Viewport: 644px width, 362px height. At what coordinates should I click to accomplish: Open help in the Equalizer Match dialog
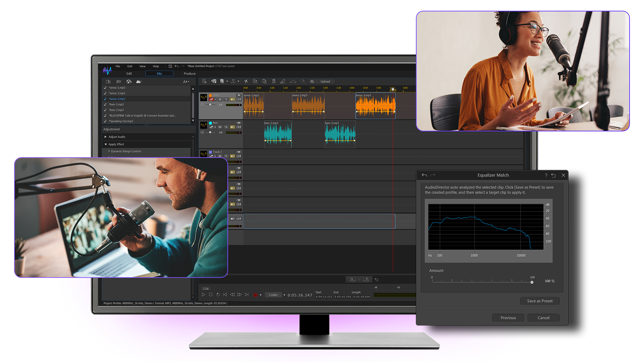546,175
